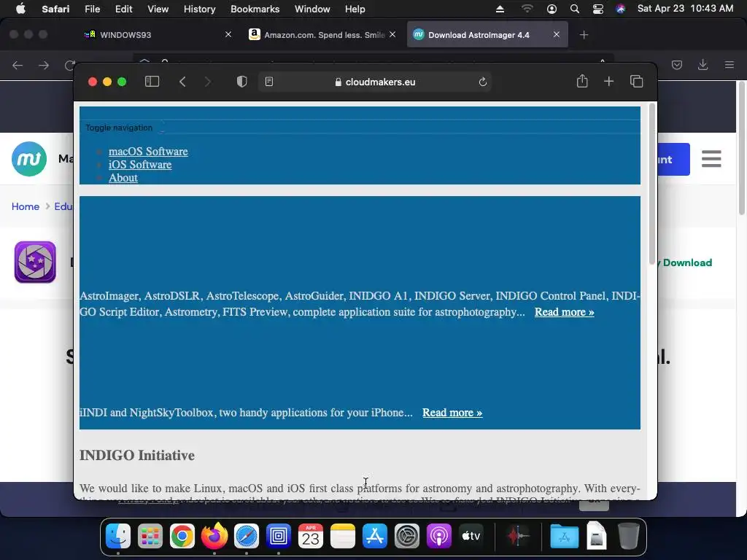Open the Share icon in front window
Image resolution: width=747 pixels, height=560 pixels.
(x=582, y=82)
